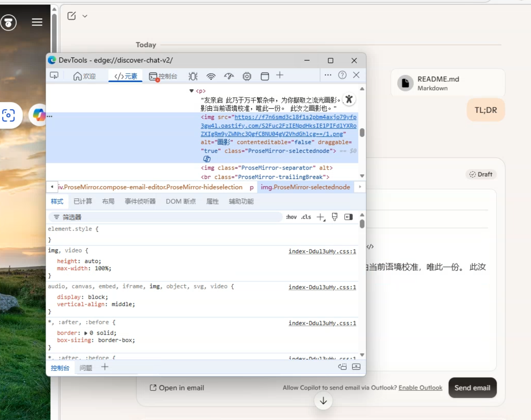Image resolution: width=531 pixels, height=420 pixels.
Task: Add a drawer tool with plus
Action: [105, 367]
